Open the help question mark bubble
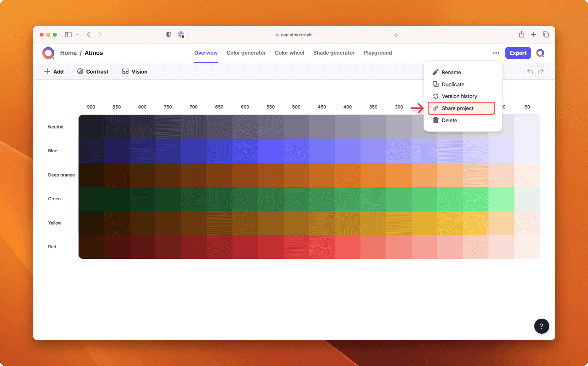 [x=542, y=326]
